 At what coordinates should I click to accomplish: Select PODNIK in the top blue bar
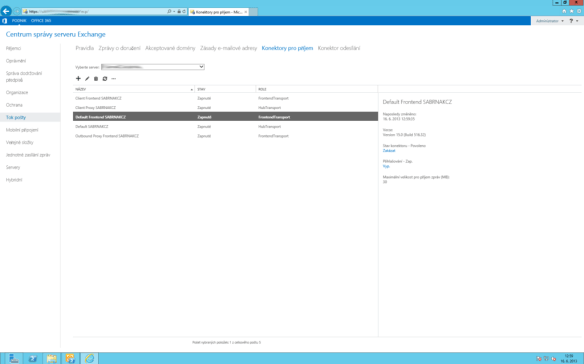click(19, 21)
